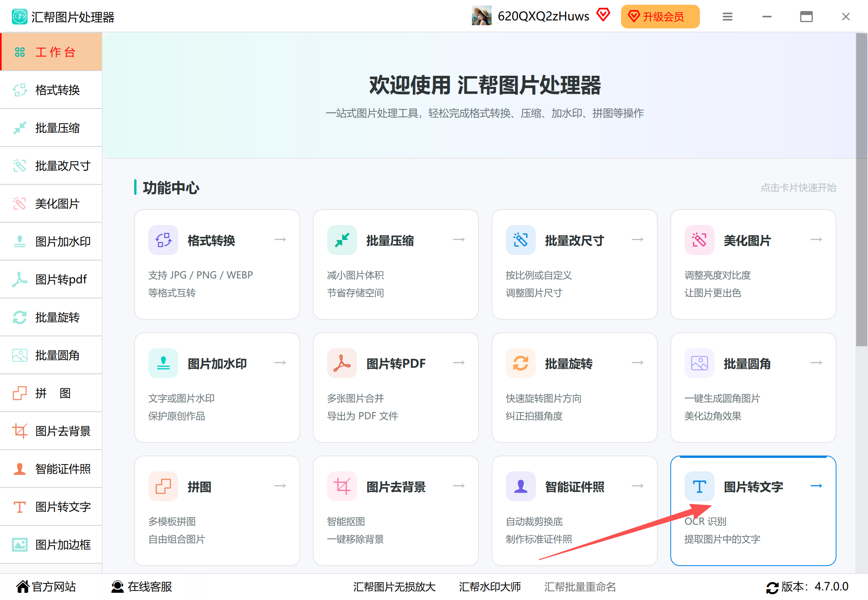This screenshot has width=868, height=600.
Task: Open 在线客服 support link
Action: pyautogui.click(x=142, y=587)
